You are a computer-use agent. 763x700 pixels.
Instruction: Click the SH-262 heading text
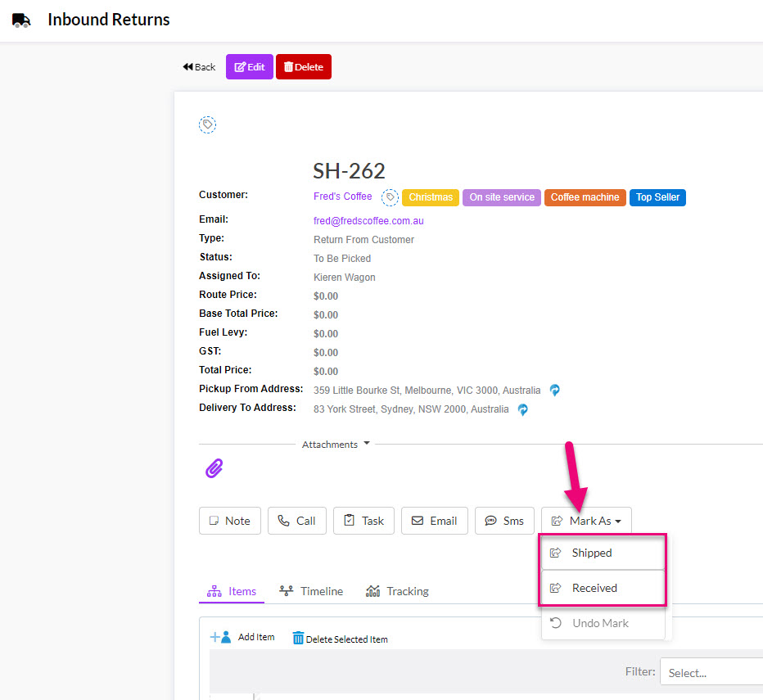[349, 171]
